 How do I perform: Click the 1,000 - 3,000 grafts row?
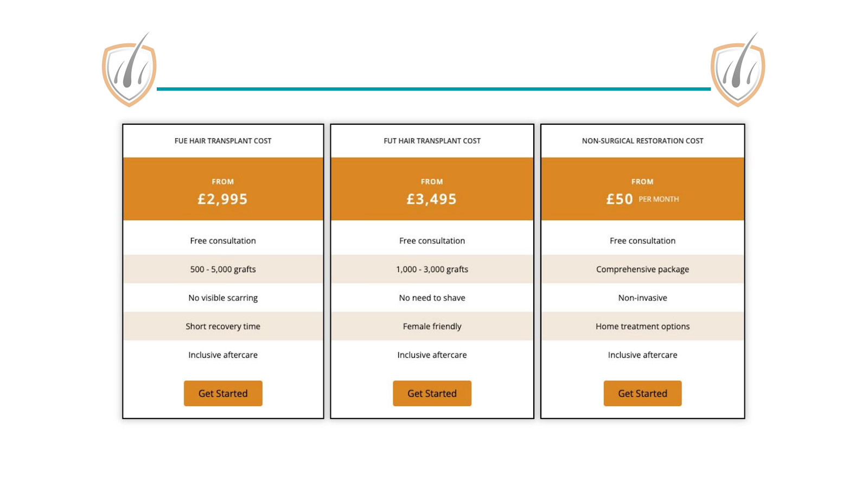(432, 269)
